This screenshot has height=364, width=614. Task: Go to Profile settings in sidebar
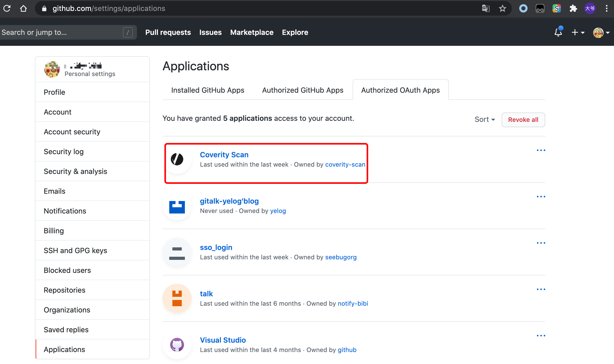coord(92,92)
